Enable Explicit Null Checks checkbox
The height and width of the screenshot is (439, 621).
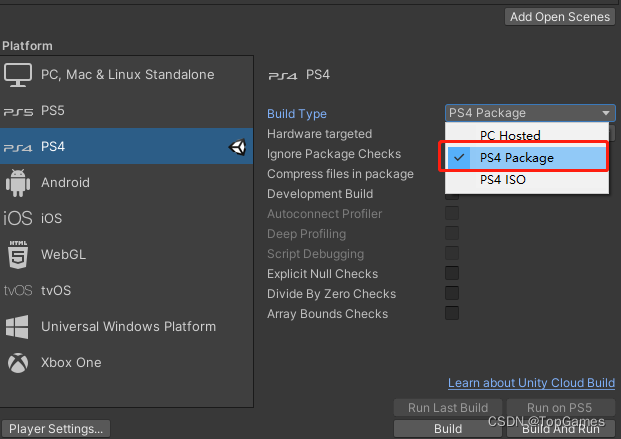(452, 273)
